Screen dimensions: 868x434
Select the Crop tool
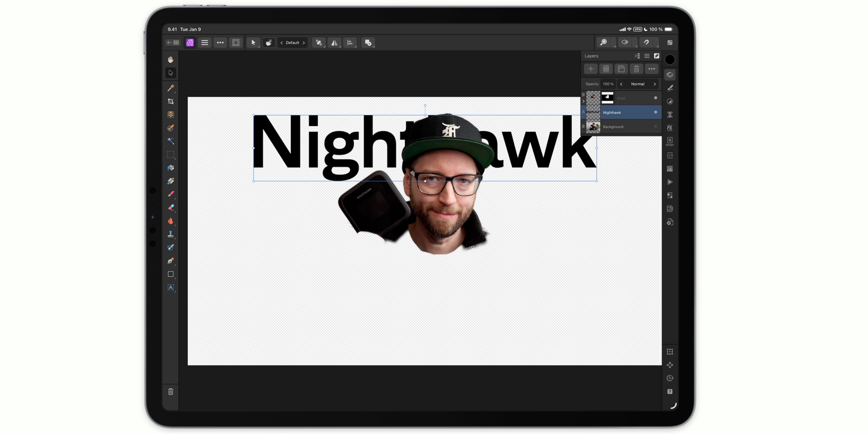171,101
